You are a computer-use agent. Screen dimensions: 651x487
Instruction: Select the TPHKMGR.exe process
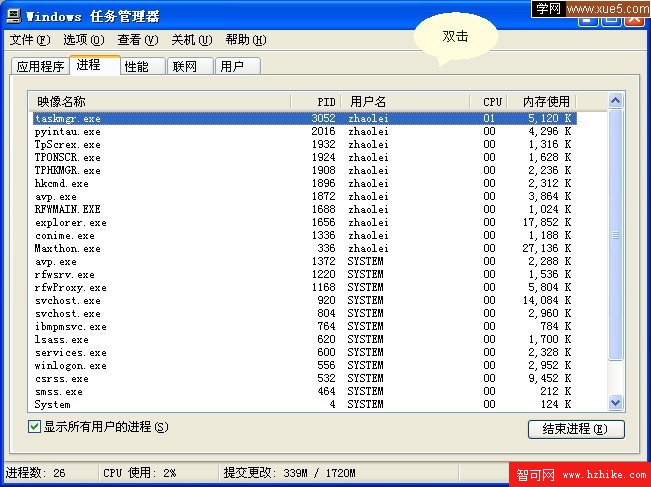305,171
